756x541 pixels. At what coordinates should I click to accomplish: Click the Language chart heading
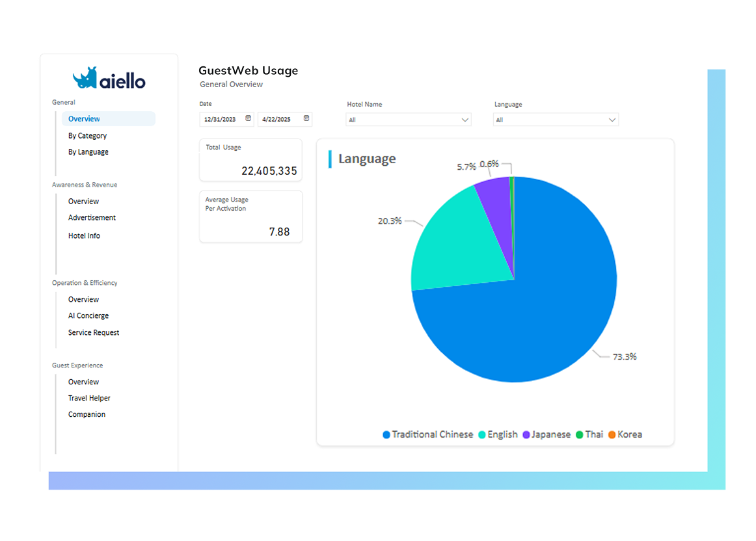pyautogui.click(x=367, y=159)
